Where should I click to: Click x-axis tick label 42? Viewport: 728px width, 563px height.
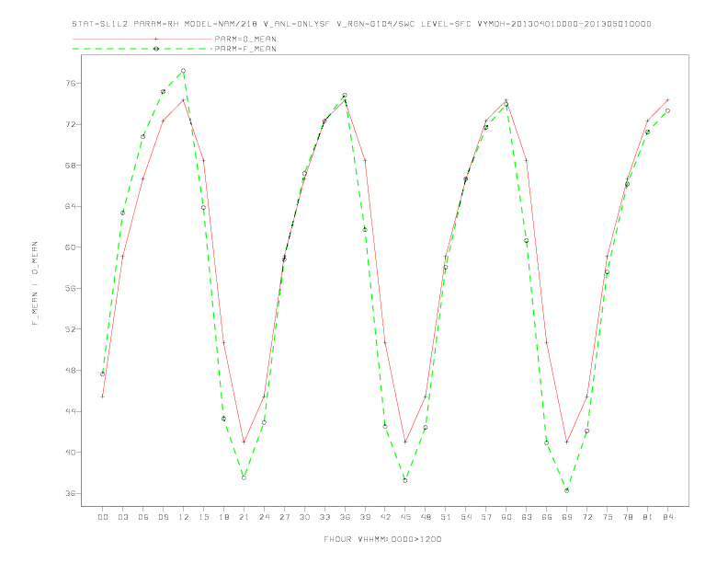pos(385,517)
